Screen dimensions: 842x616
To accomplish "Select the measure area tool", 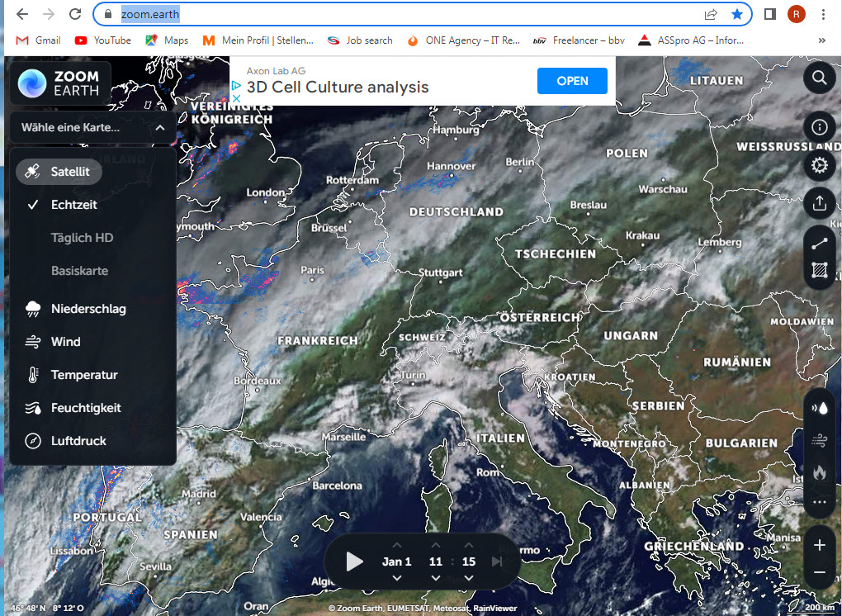I will point(820,269).
